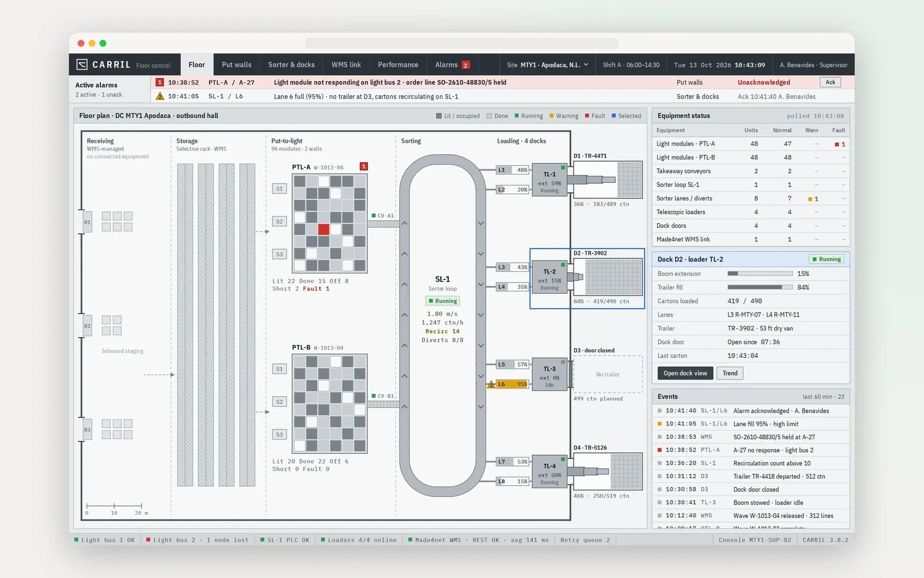Click the red alarm count badge on Alarms
This screenshot has height=578, width=924.
click(x=465, y=65)
